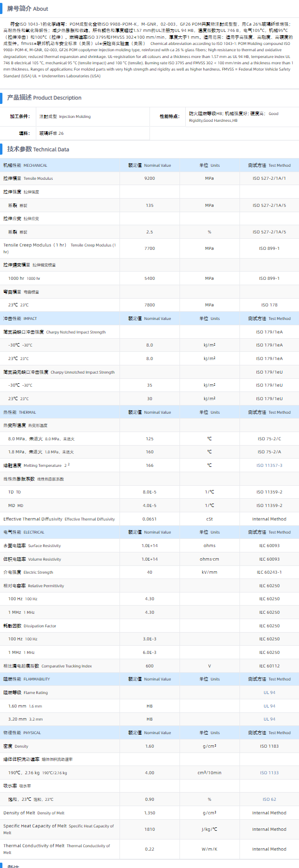This screenshot has width=299, height=868.
Task: Click the value 135 MPa tensile strength
Action: pyautogui.click(x=149, y=205)
